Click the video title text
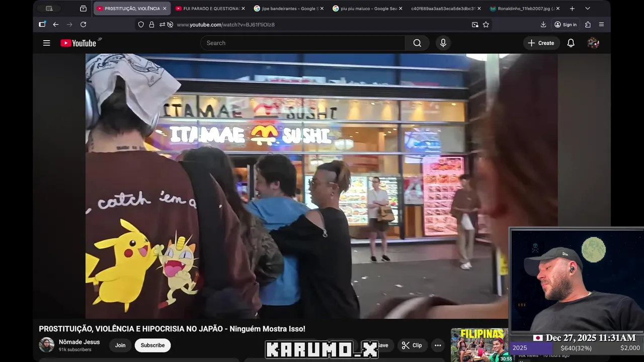This screenshot has width=644, height=362. 172,329
